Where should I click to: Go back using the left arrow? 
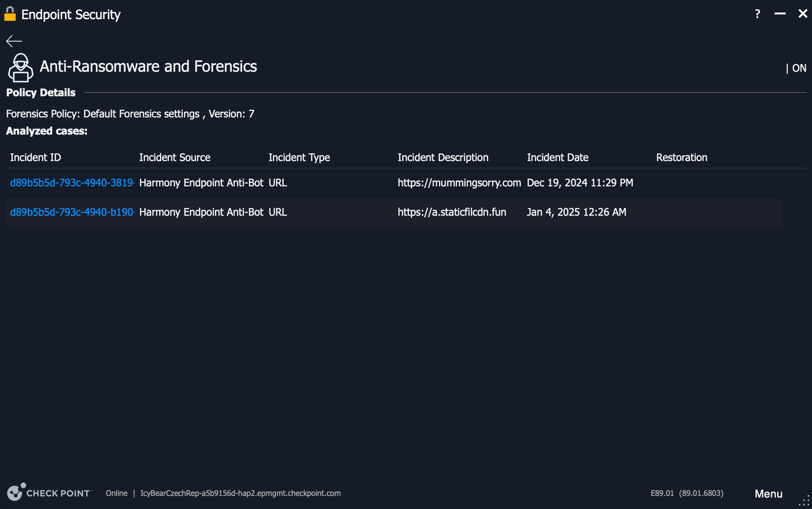14,41
